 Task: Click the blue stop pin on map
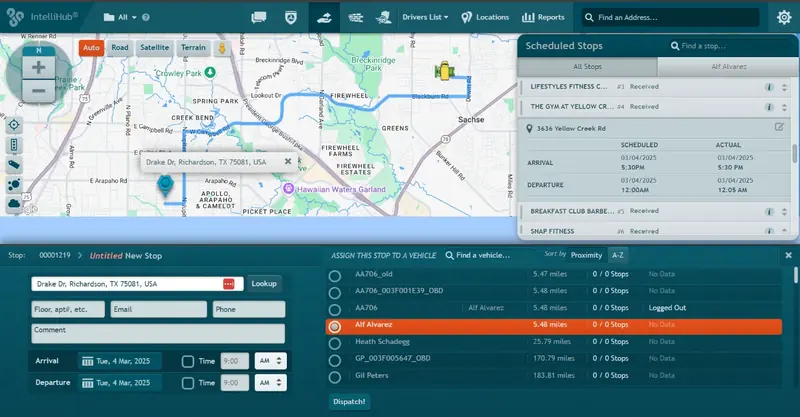[x=165, y=185]
